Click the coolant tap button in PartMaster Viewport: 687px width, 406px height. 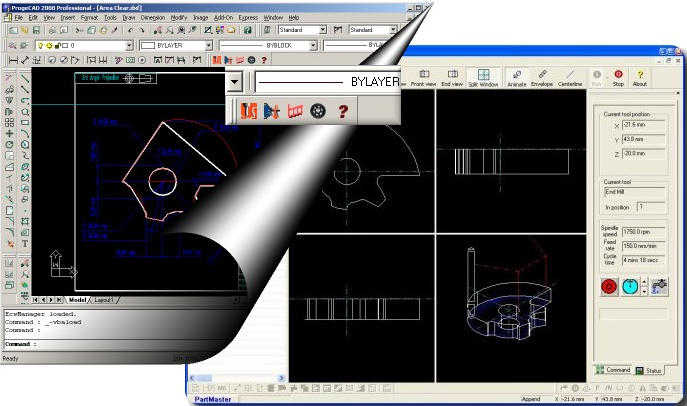(x=659, y=286)
